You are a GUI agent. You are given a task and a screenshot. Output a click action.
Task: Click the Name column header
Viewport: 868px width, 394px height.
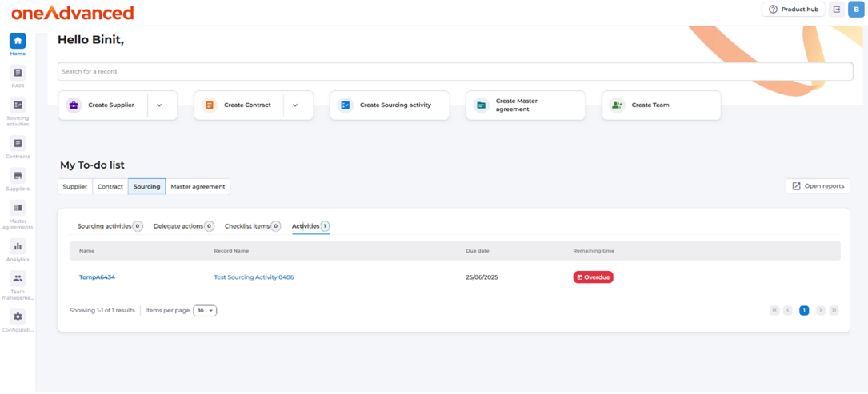tap(87, 251)
